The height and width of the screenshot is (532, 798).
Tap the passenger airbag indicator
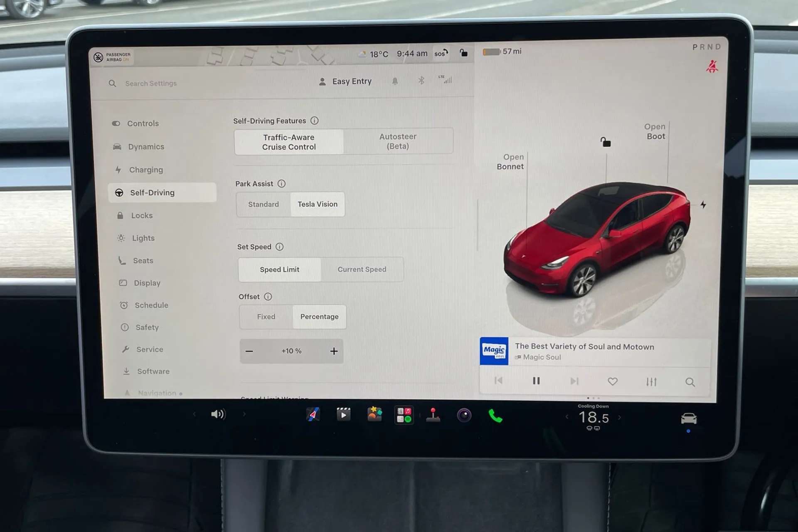[112, 57]
